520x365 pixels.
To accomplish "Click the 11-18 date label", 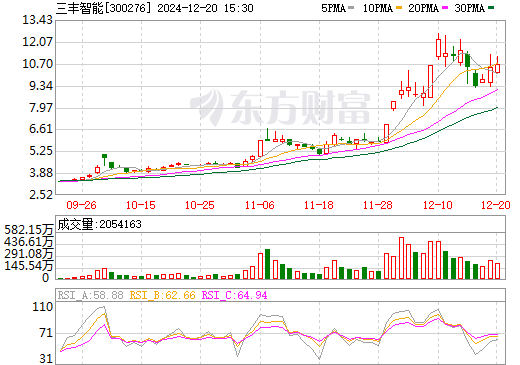I will 319,205.
